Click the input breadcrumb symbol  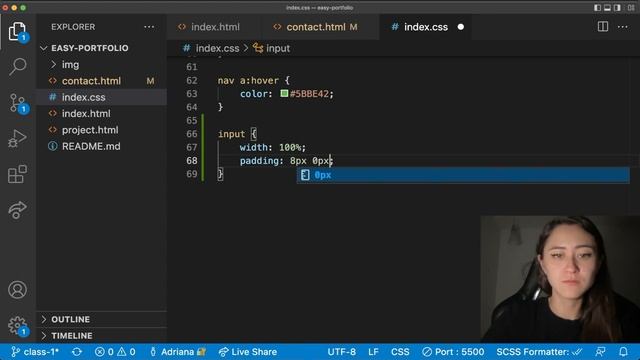point(278,48)
